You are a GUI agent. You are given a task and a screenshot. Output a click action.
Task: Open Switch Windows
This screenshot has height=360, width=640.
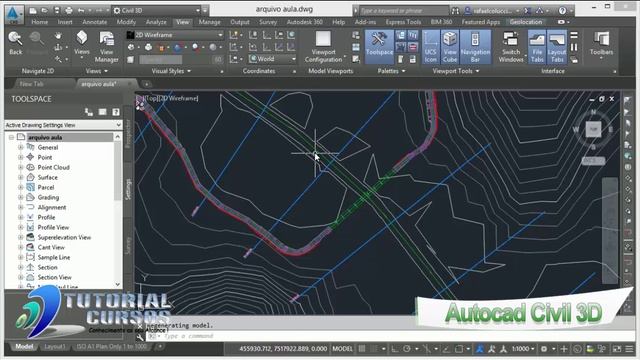coord(511,47)
